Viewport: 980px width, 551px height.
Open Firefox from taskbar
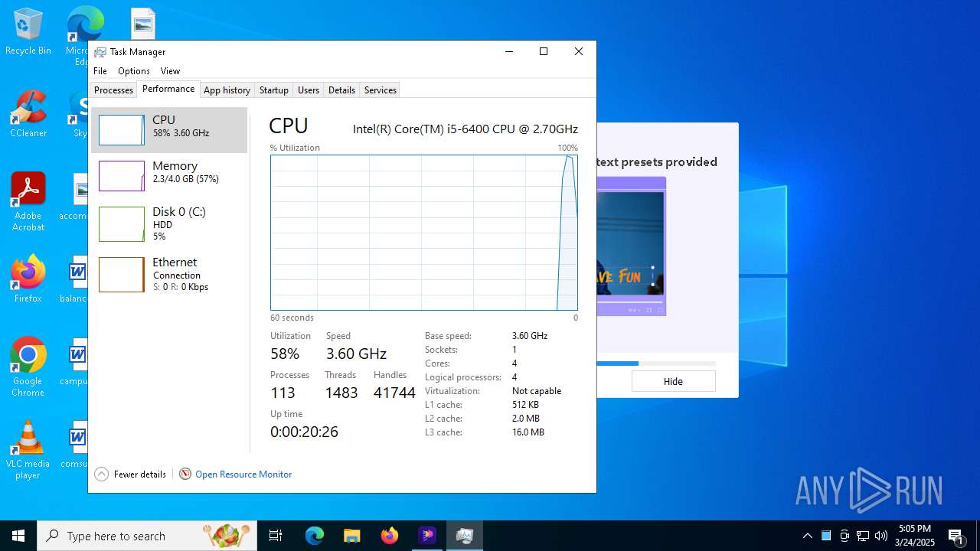point(390,536)
